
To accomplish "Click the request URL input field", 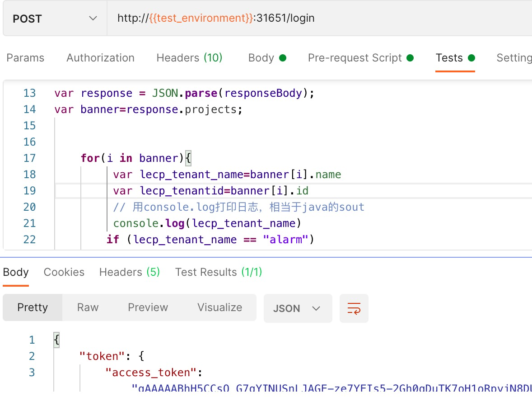I will [x=319, y=19].
